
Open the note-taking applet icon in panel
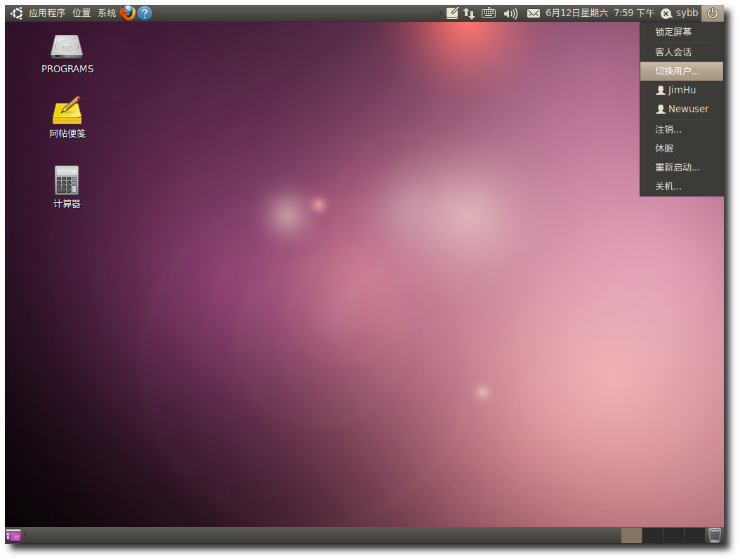click(452, 13)
